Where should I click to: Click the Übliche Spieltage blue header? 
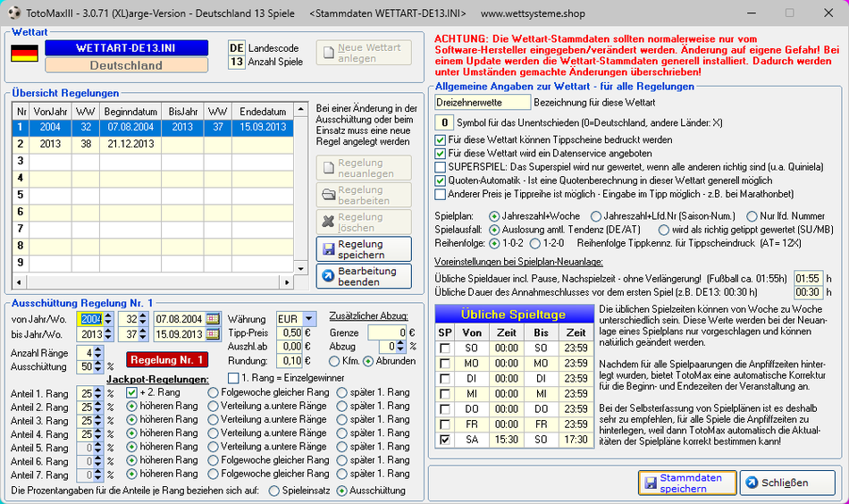point(513,314)
